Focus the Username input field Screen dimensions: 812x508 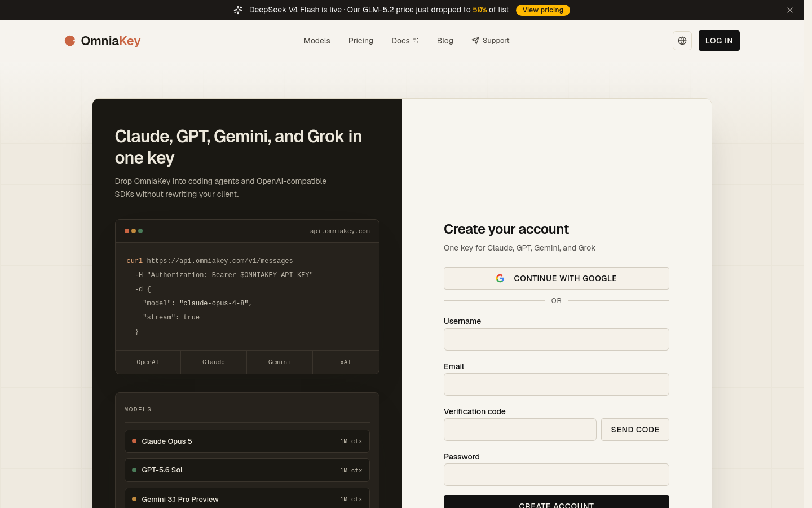click(x=557, y=339)
